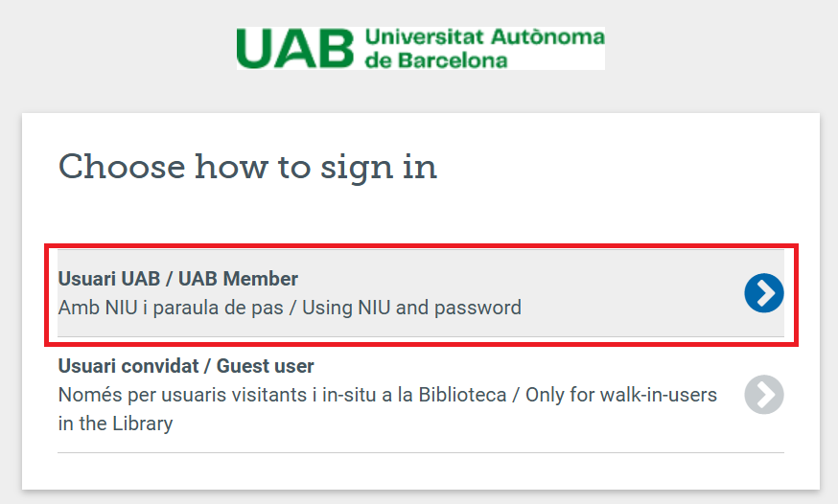Click the blue arrow icon for UAB Member

764,293
